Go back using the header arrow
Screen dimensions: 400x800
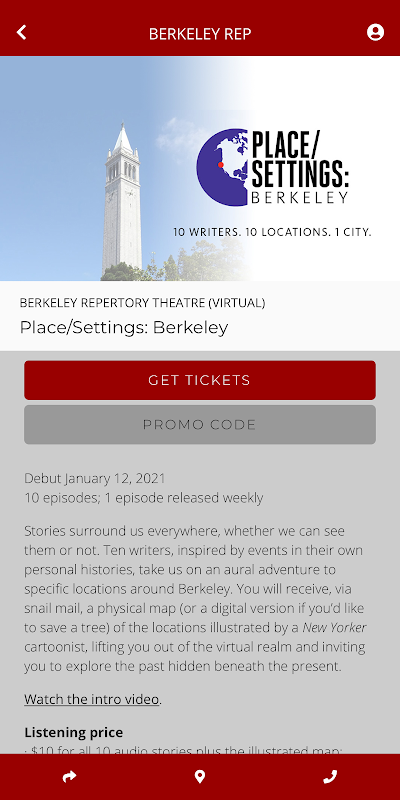coord(21,33)
